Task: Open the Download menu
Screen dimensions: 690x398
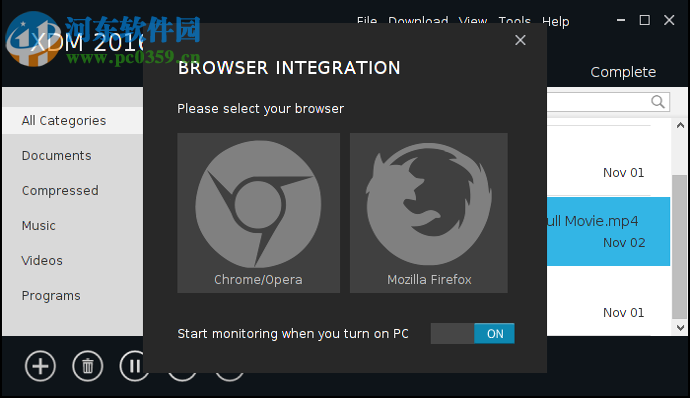Action: (418, 20)
